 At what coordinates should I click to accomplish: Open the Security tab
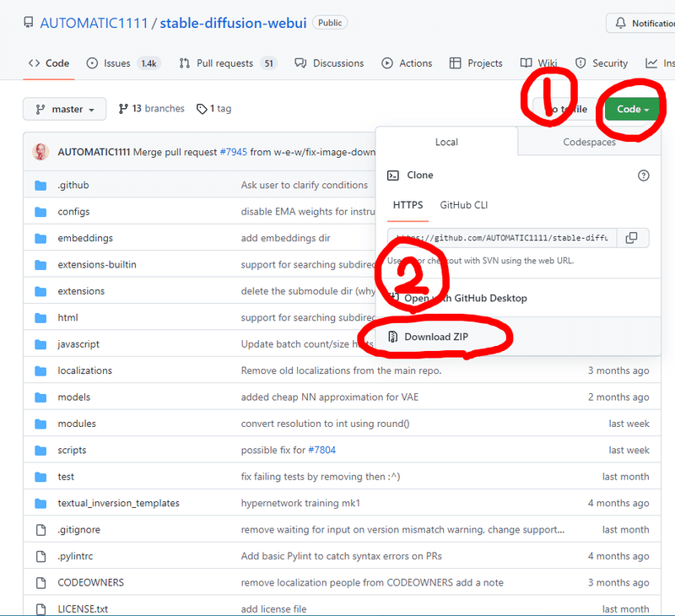tap(602, 63)
